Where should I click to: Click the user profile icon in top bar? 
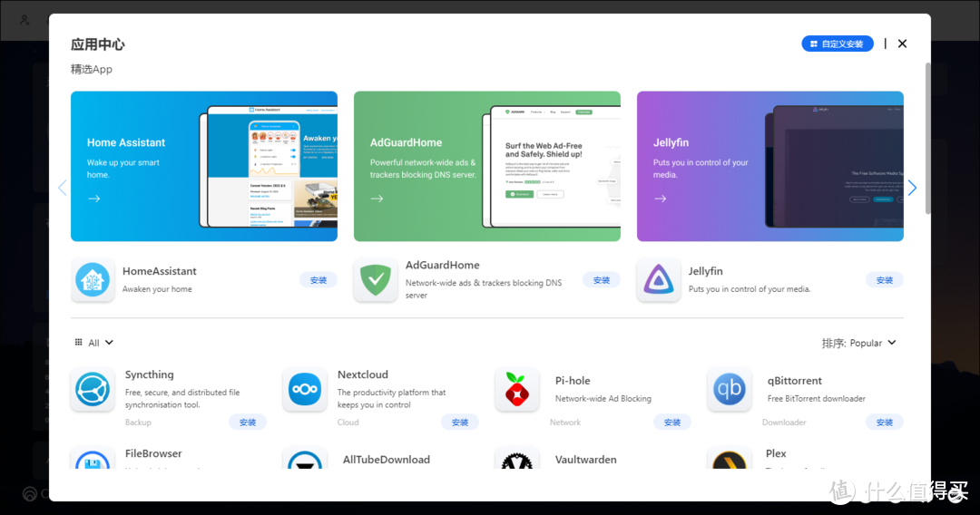[x=24, y=20]
